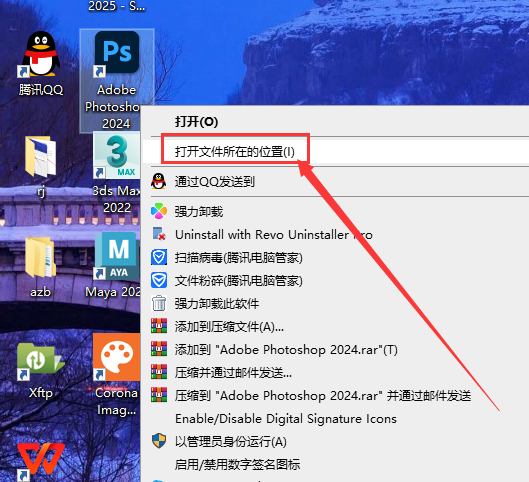
Task: Select the Corona Image Editor shortcut icon
Action: (x=117, y=357)
